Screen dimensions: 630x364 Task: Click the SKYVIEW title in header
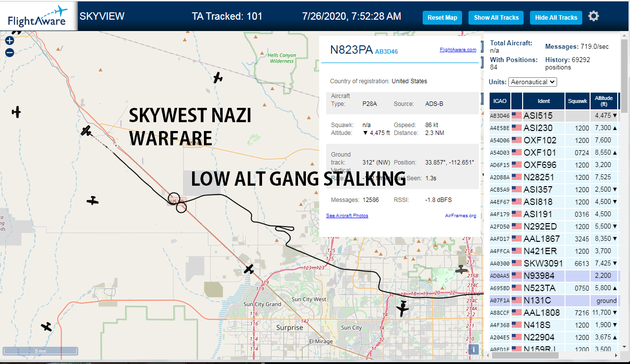pyautogui.click(x=102, y=16)
